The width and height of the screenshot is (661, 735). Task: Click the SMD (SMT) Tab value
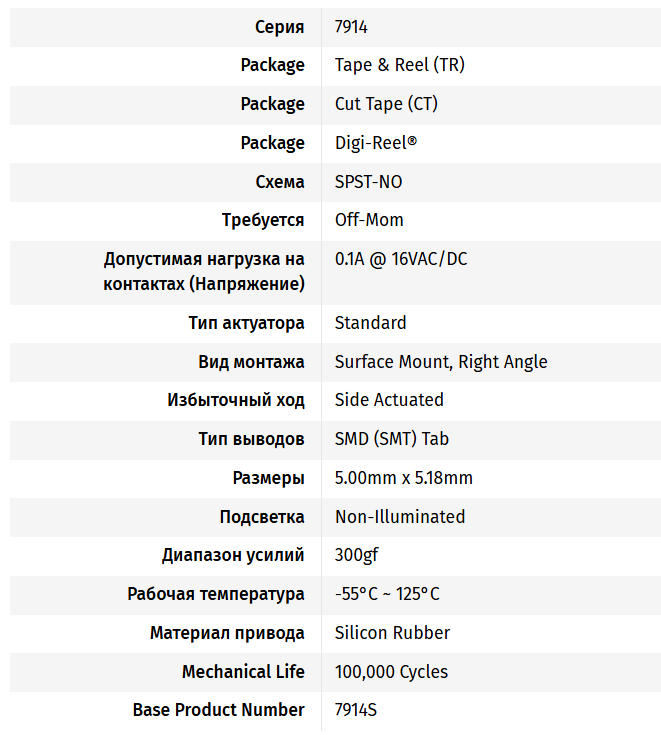click(x=391, y=439)
